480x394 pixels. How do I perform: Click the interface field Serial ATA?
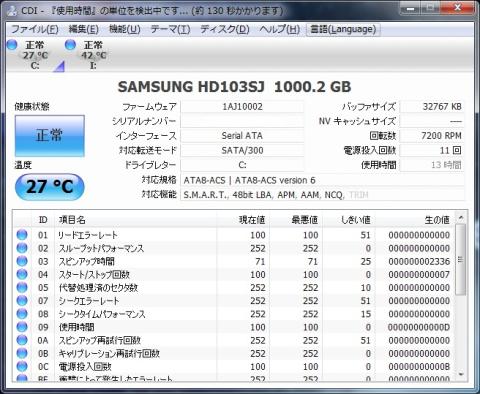pos(242,136)
